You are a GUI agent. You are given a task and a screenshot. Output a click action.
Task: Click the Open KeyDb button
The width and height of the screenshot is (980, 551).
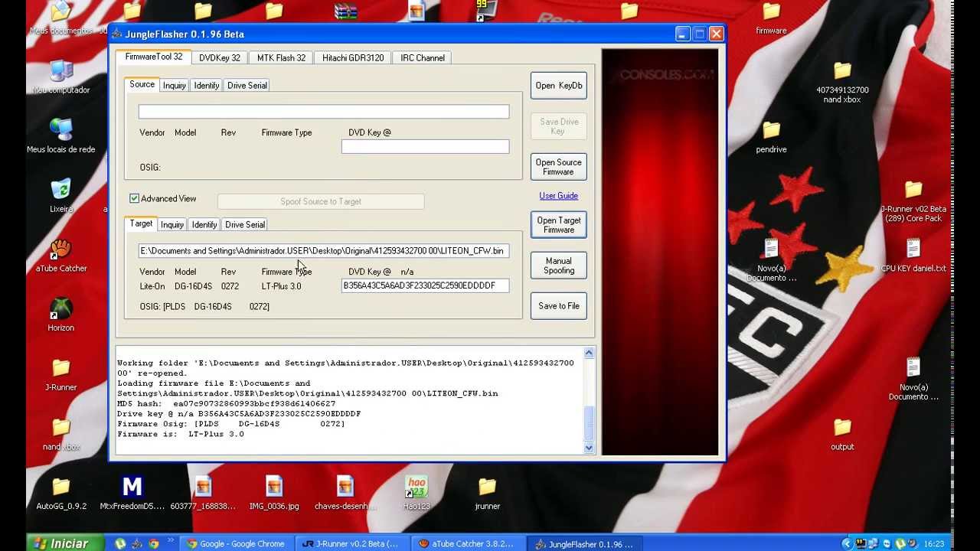pyautogui.click(x=559, y=86)
